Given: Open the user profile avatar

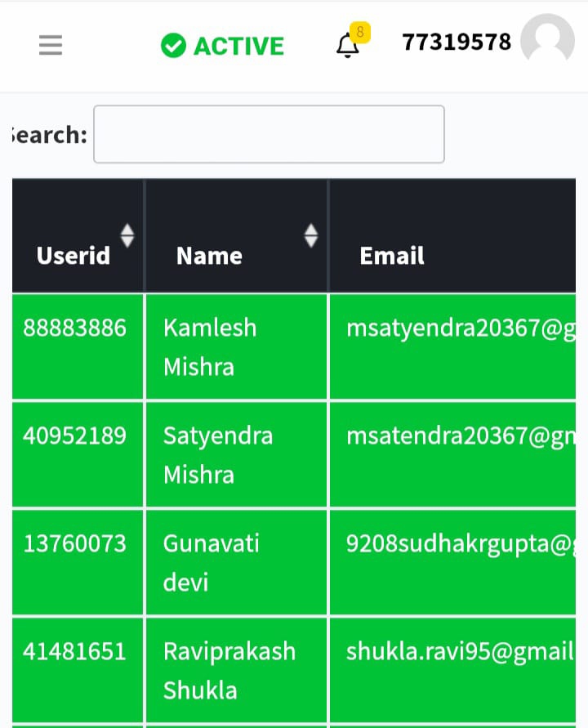Looking at the screenshot, I should pyautogui.click(x=548, y=38).
